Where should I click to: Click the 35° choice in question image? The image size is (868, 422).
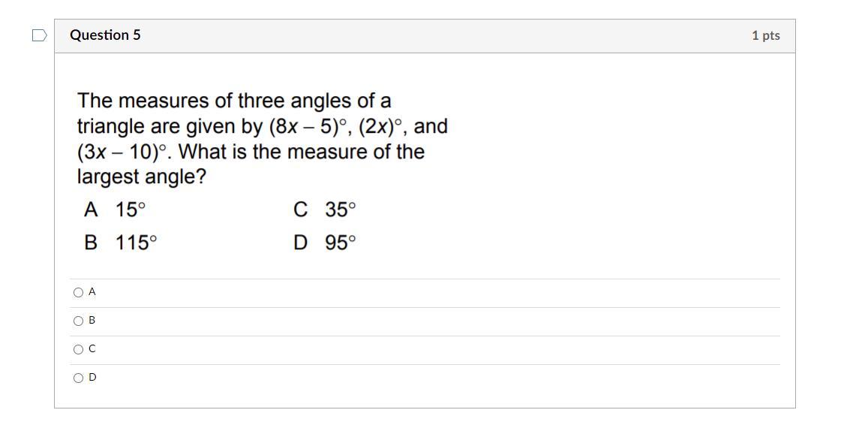point(340,210)
